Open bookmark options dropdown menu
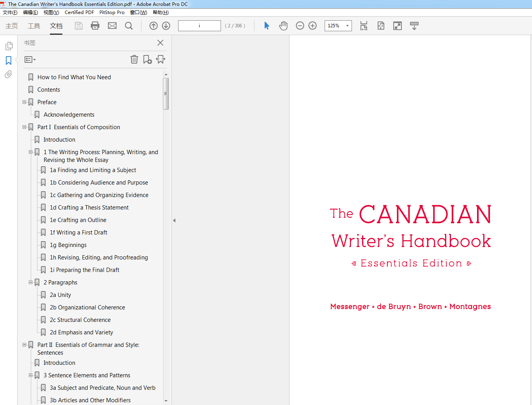Image resolution: width=532 pixels, height=405 pixels. (30, 60)
